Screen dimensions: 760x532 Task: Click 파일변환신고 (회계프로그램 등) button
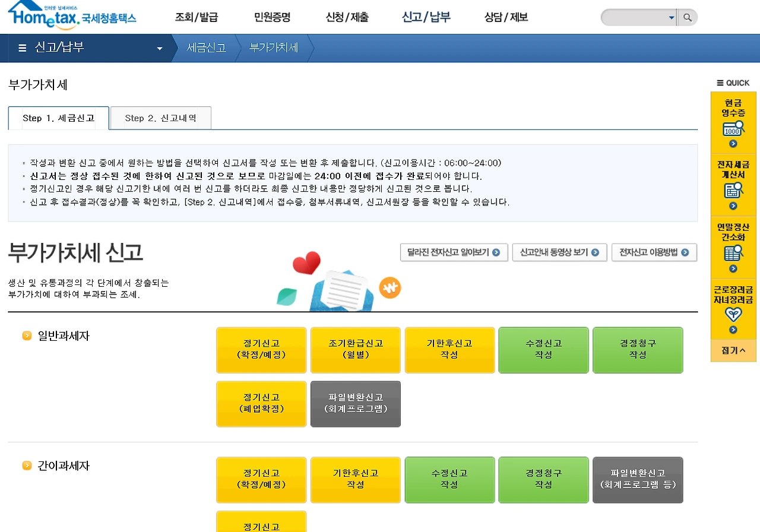point(638,480)
